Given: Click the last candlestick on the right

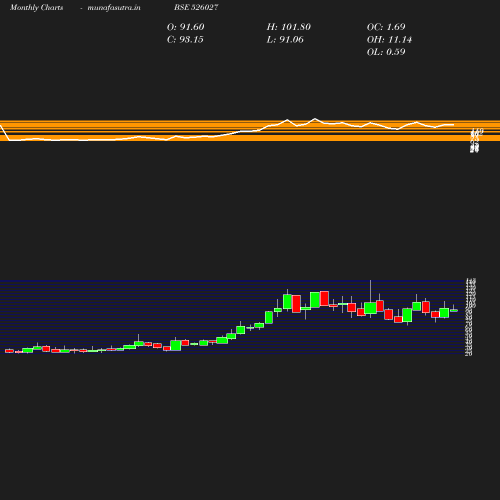Looking at the screenshot, I should [x=454, y=310].
